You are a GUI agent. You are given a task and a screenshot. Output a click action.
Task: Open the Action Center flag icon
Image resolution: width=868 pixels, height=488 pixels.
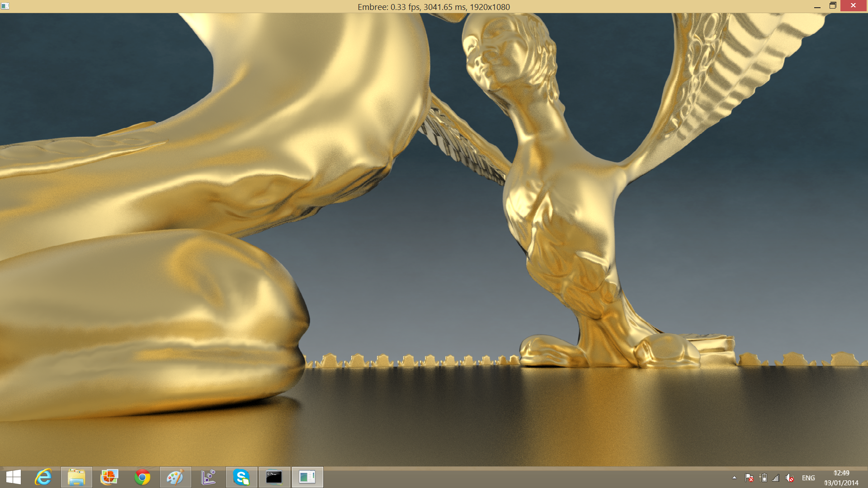coord(749,478)
